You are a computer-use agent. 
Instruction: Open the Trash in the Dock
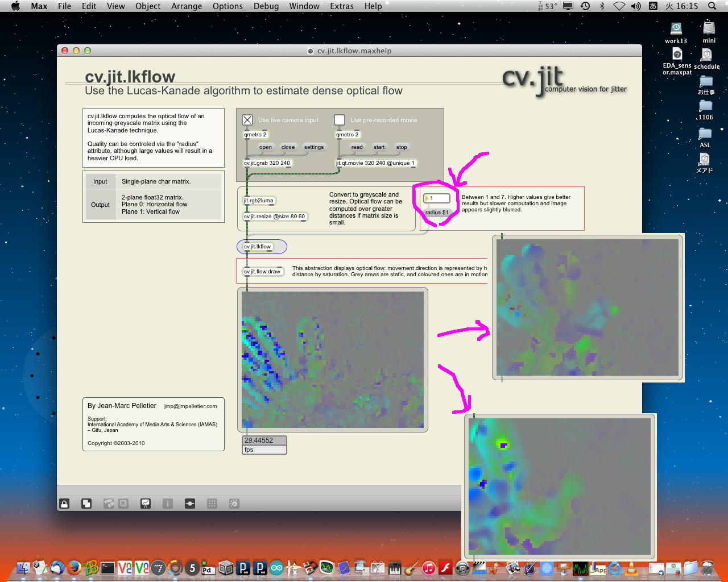[708, 567]
